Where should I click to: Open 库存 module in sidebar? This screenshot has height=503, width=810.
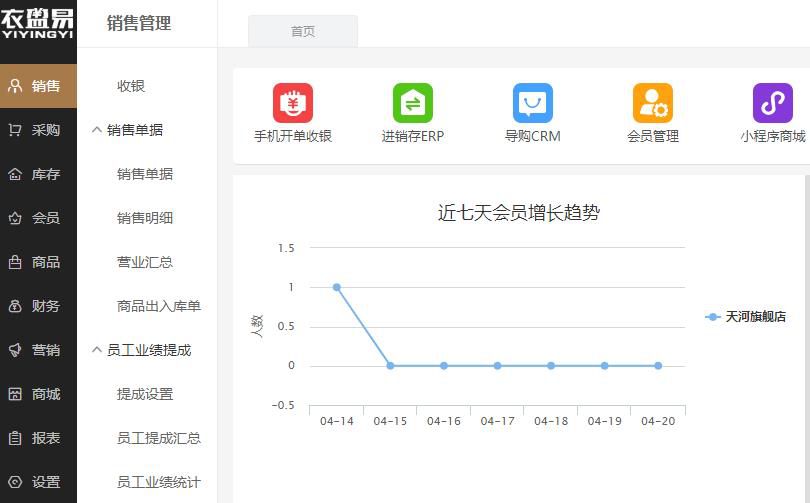[38, 174]
